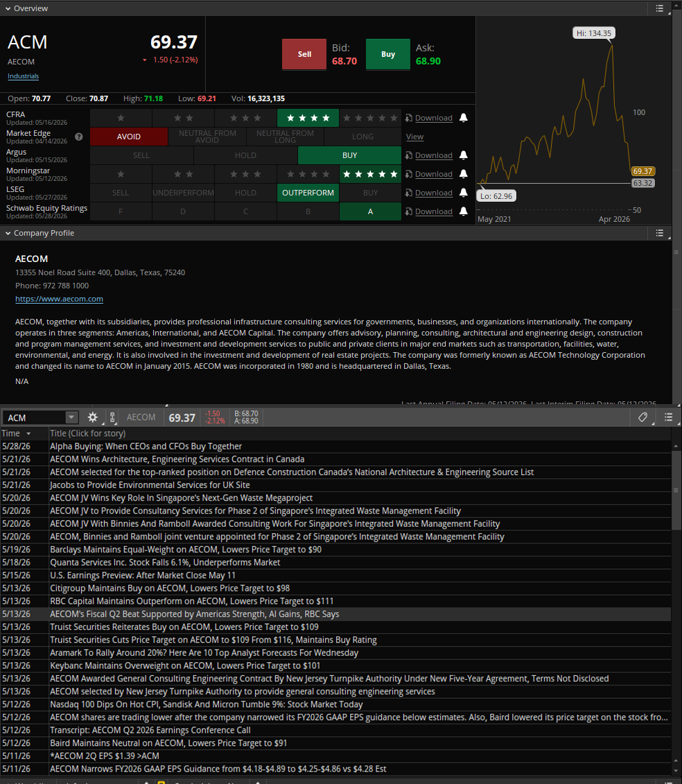Image resolution: width=682 pixels, height=784 pixels.
Task: Collapse the Company Profile section
Action: (x=8, y=233)
